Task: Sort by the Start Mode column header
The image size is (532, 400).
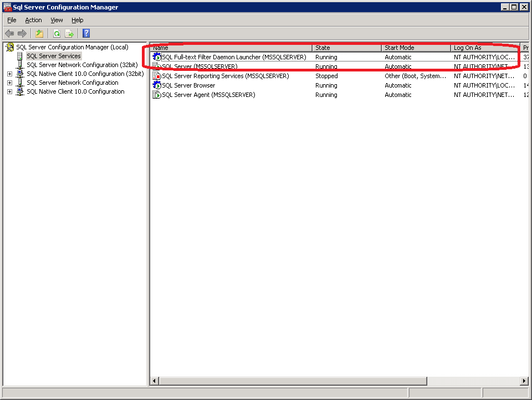Action: 416,48
